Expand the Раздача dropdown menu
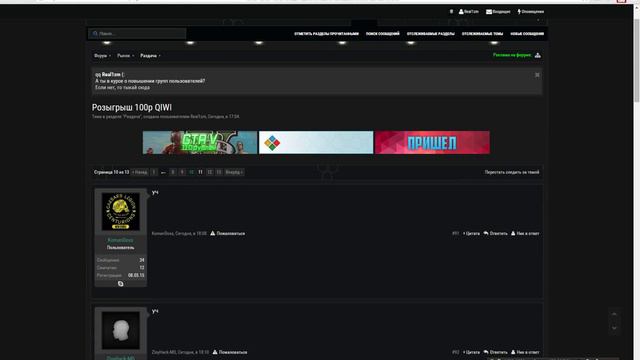The height and width of the screenshot is (360, 640). [150, 56]
